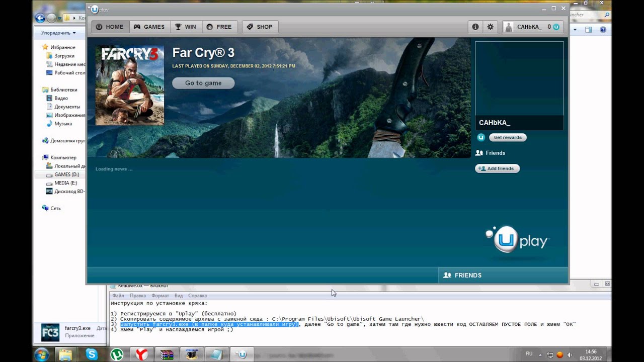This screenshot has width=644, height=362.
Task: Open the HOME tab in Uplay
Action: (110, 27)
